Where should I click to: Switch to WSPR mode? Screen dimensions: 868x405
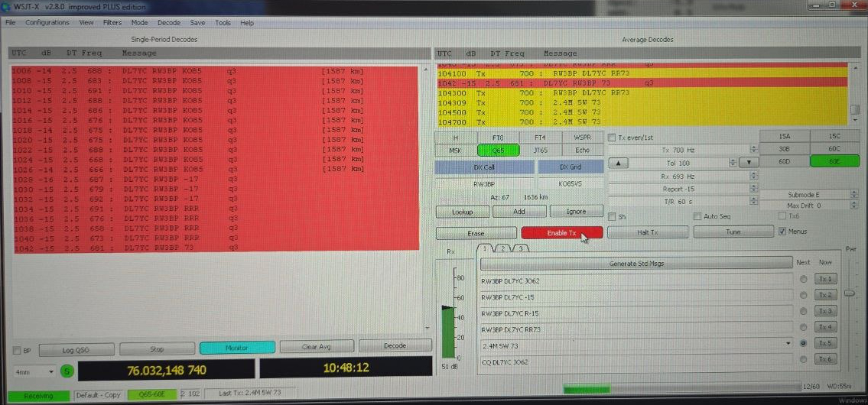pyautogui.click(x=582, y=138)
